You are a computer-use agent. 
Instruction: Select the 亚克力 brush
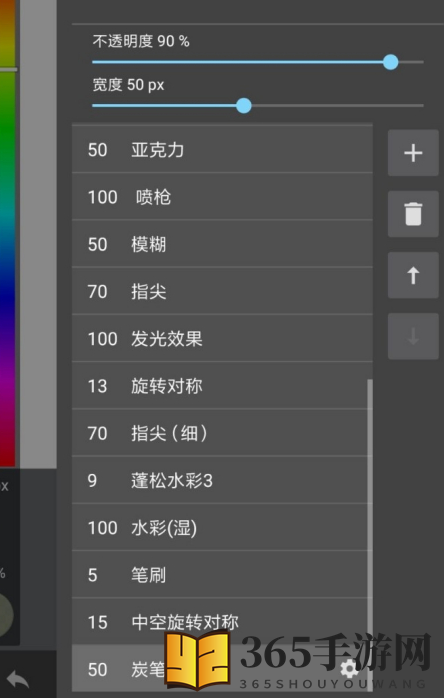(222, 150)
